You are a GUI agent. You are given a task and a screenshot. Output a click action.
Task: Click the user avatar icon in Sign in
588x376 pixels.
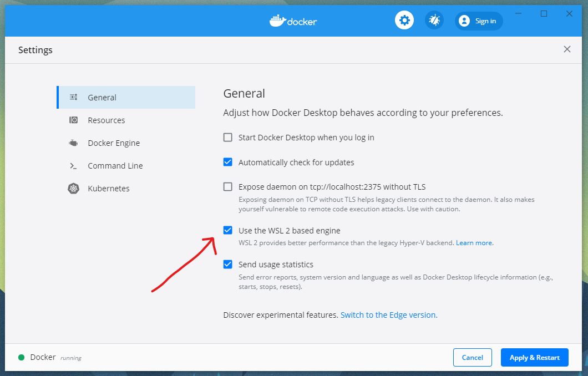click(464, 21)
